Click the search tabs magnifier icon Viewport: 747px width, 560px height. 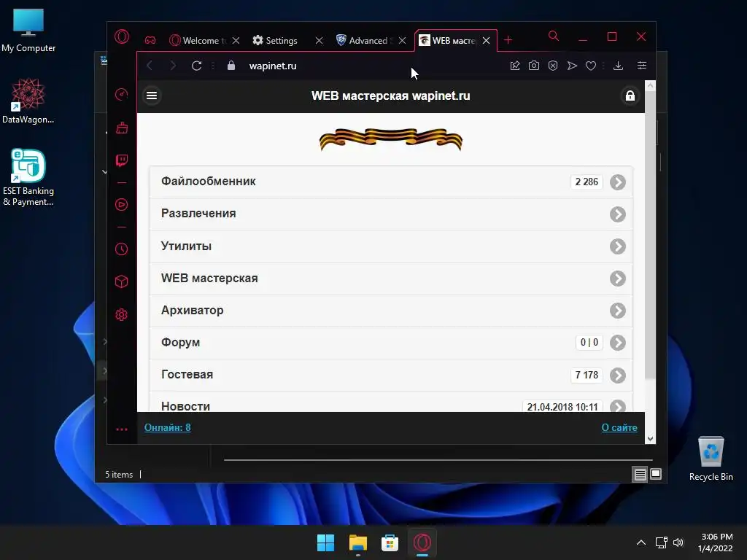554,36
